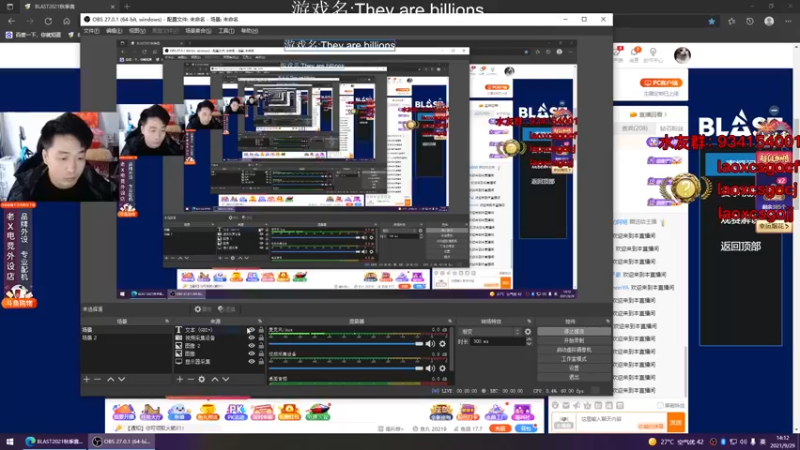Open OBS from the Windows taskbar
Screen dimensions: 800x450
click(121, 442)
